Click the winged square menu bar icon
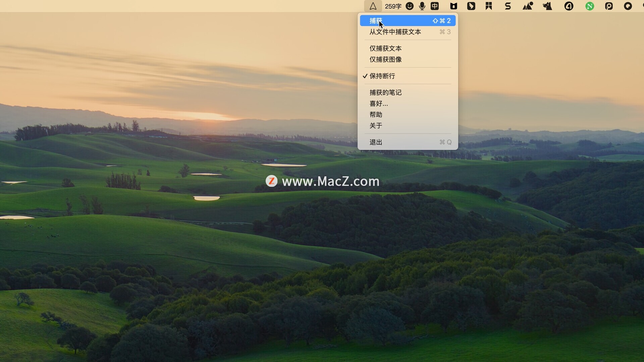644x362 pixels. click(471, 6)
